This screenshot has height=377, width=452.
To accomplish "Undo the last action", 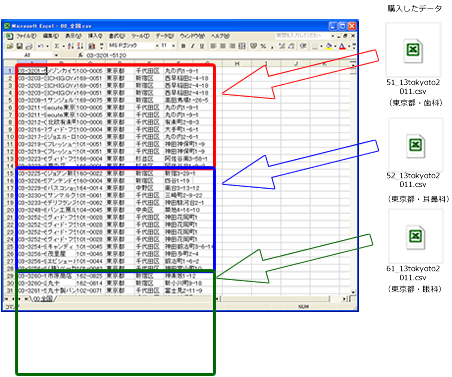I will click(x=40, y=46).
